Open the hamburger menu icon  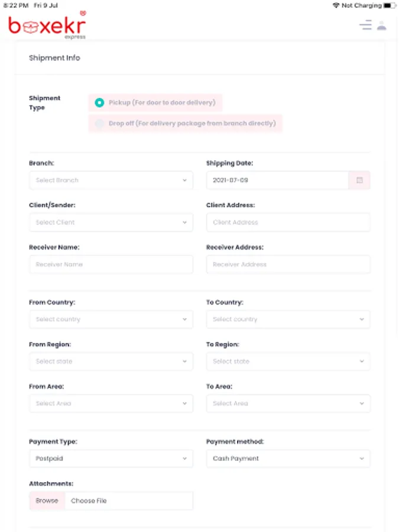[365, 25]
